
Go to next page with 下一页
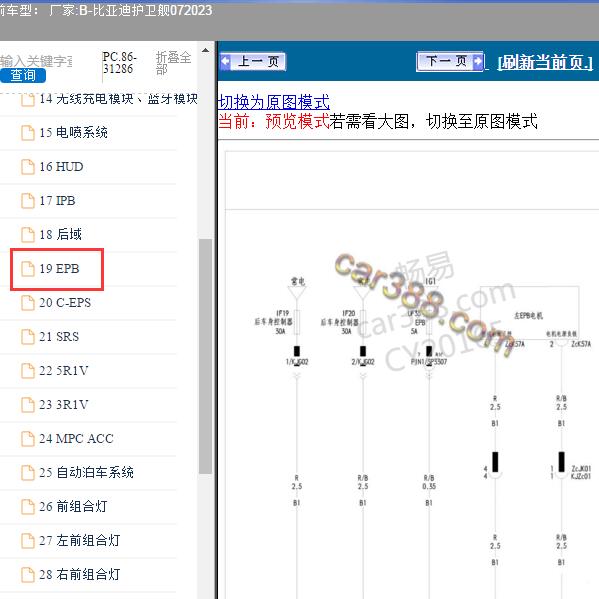[x=450, y=61]
